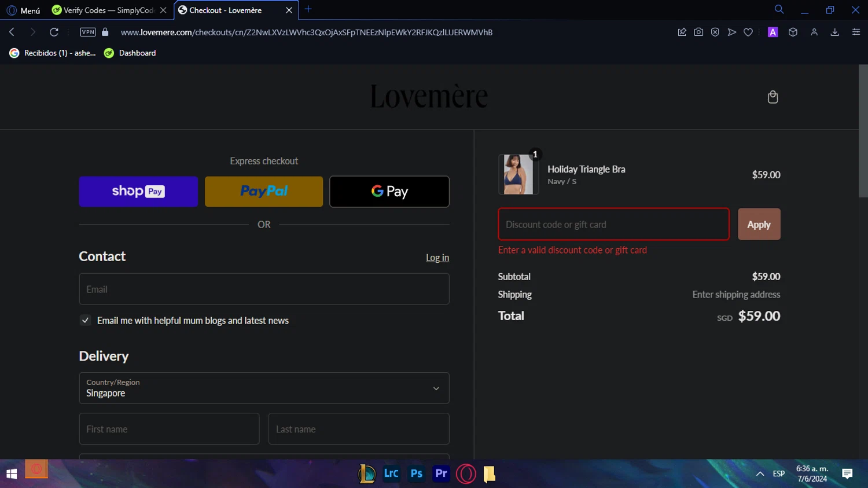Click the 'Enter shipping address' text
The image size is (868, 488).
click(x=736, y=294)
